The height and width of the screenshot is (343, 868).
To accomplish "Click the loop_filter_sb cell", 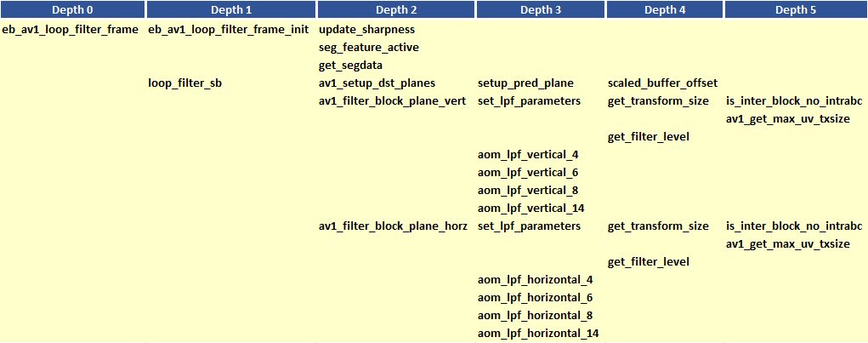I will (185, 83).
